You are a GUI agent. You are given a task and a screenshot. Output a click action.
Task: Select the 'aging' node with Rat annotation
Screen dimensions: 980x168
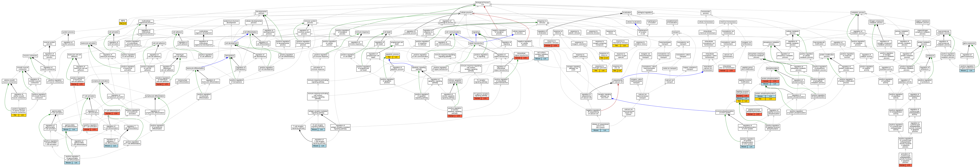point(123,22)
